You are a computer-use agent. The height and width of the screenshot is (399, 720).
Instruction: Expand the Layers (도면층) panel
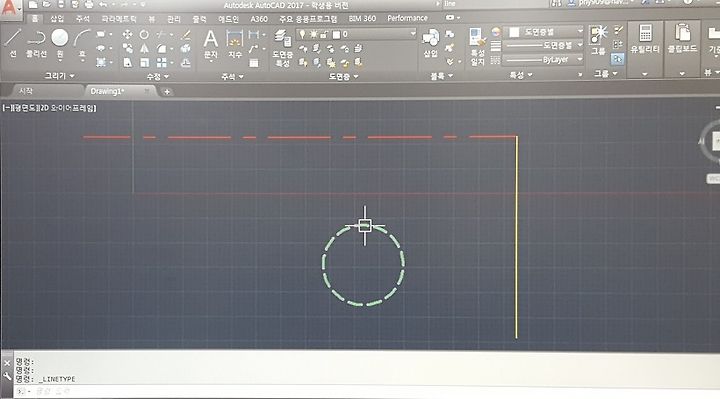click(x=343, y=77)
